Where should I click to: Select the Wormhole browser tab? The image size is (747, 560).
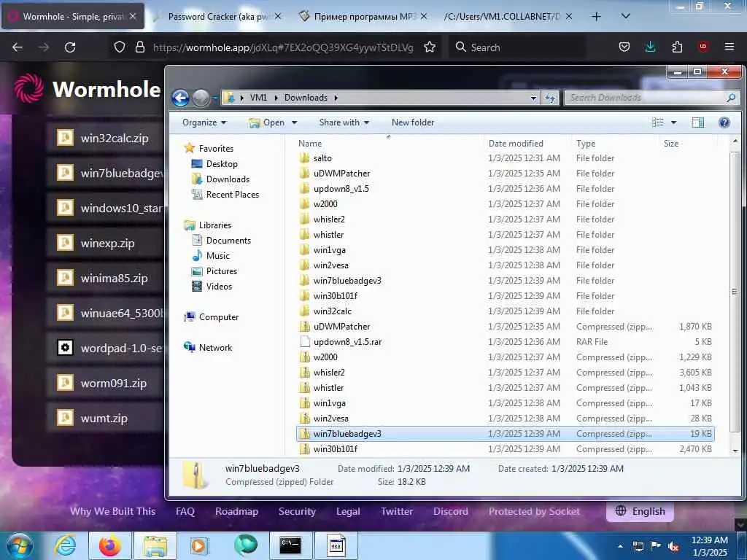[x=73, y=17]
